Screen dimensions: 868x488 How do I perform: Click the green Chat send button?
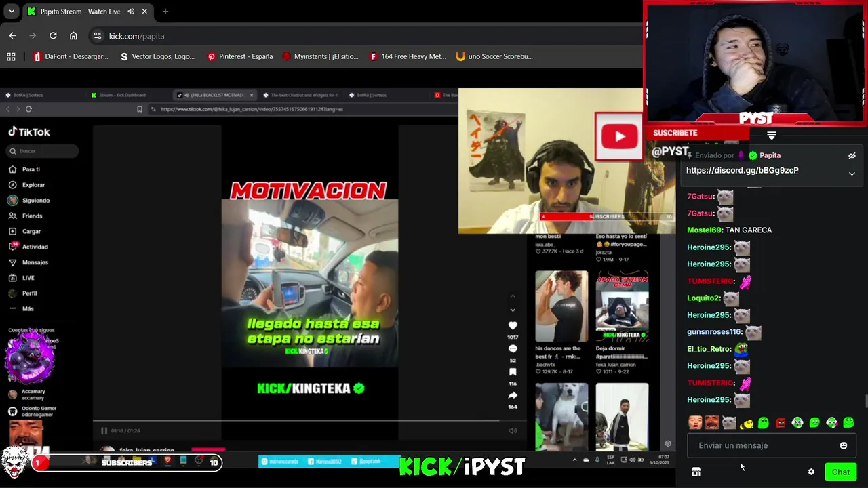pyautogui.click(x=840, y=472)
